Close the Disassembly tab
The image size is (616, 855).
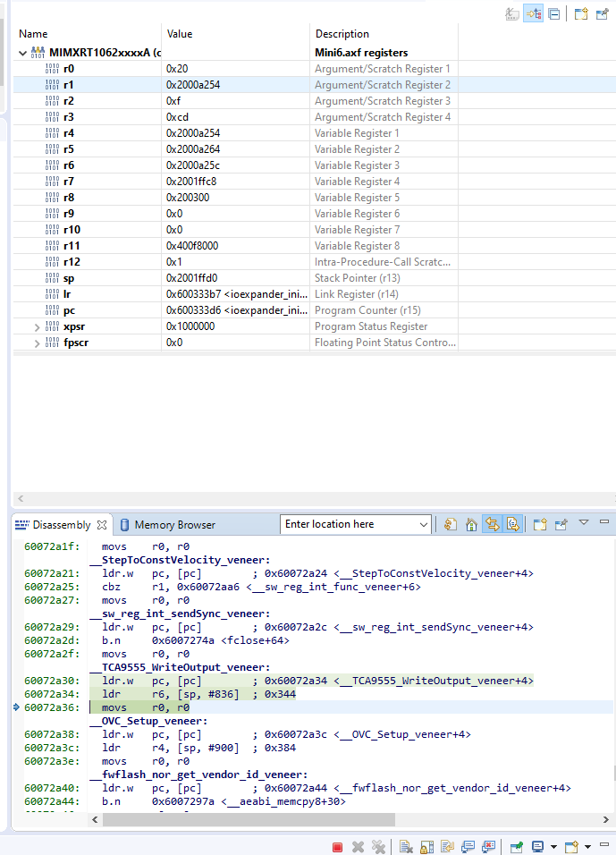102,525
